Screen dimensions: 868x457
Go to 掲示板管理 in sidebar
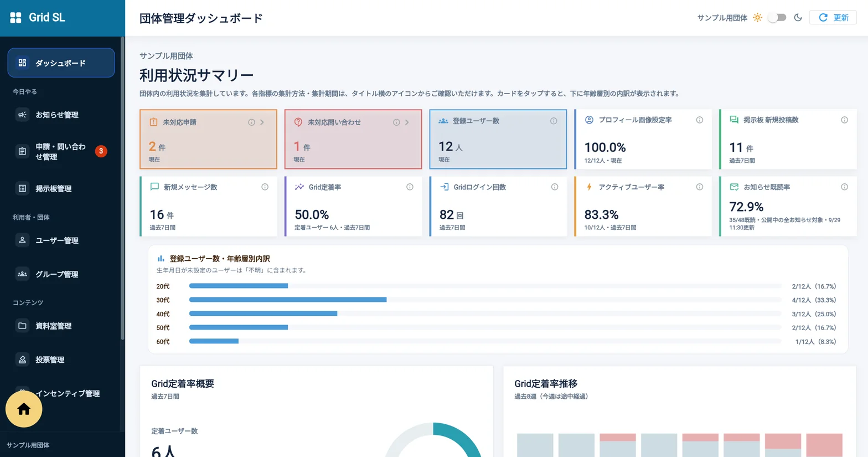[61, 188]
